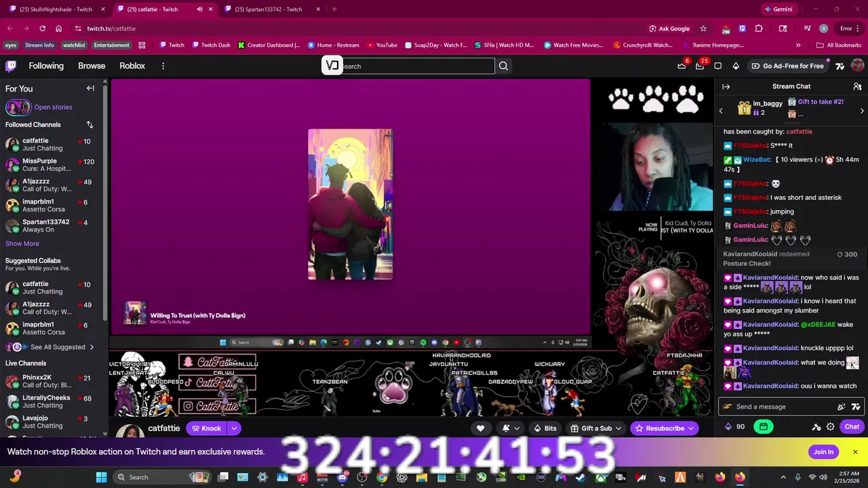
Task: Click the 7TV icon in the top navigation
Action: (840, 66)
